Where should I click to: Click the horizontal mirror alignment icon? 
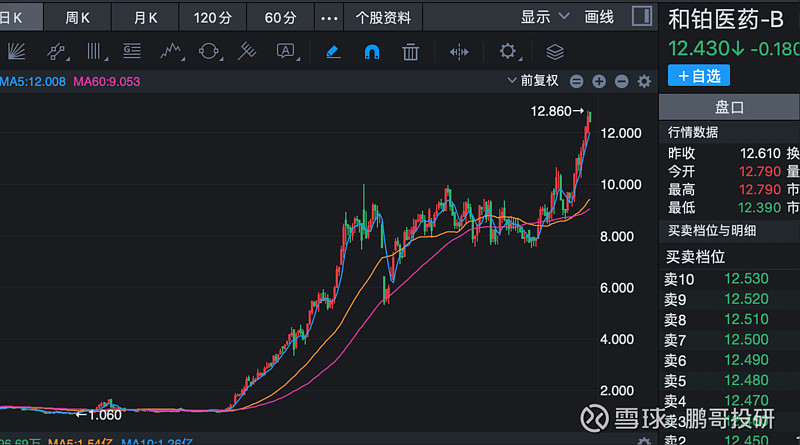[x=459, y=52]
